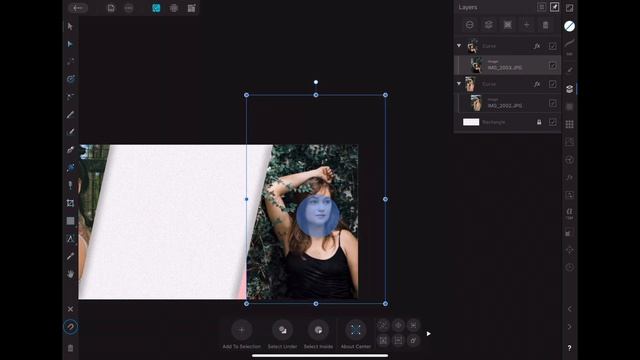Toggle visibility of second Curve layer
The image size is (640, 360).
click(x=552, y=84)
